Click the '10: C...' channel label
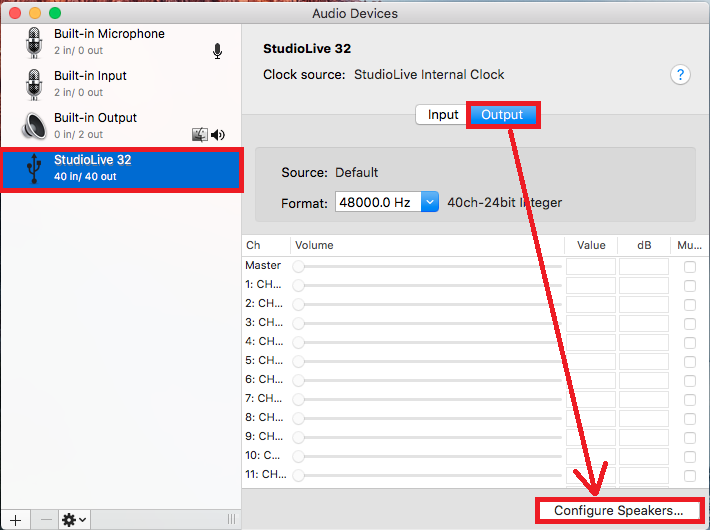The image size is (710, 530). (x=263, y=455)
